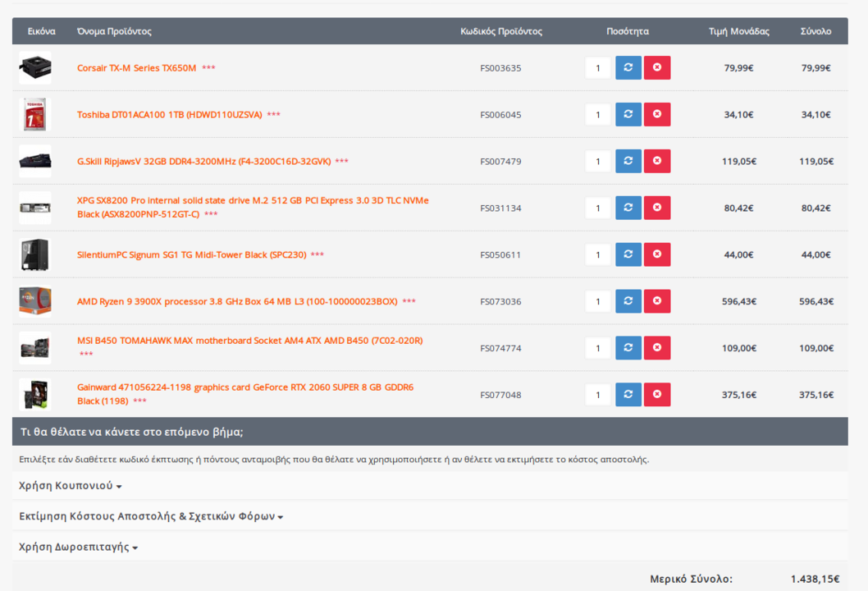Click the XPG SSD thumbnail
The width and height of the screenshot is (868, 591).
35,208
